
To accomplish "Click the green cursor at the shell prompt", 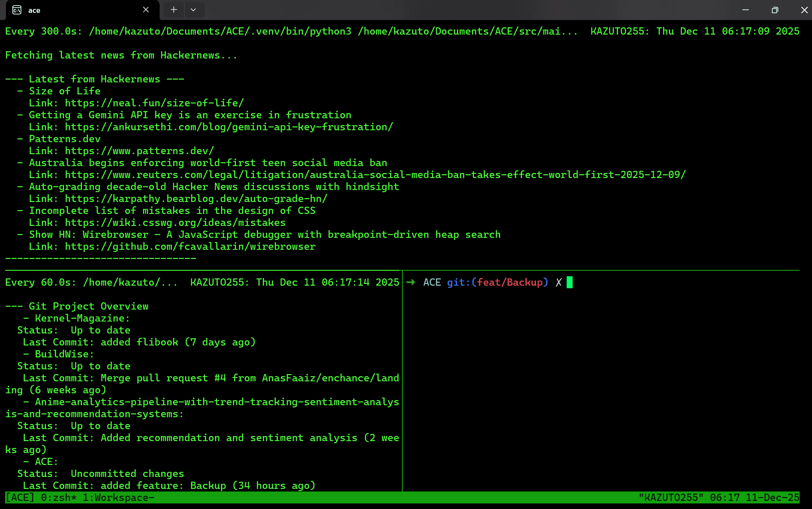I will (x=569, y=282).
